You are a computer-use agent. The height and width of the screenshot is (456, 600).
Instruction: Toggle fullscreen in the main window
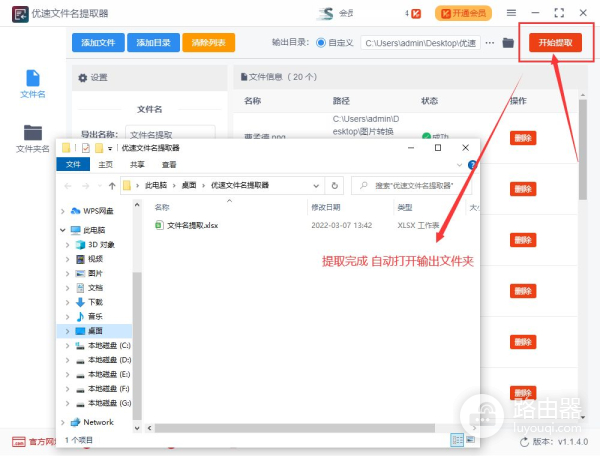(x=559, y=13)
